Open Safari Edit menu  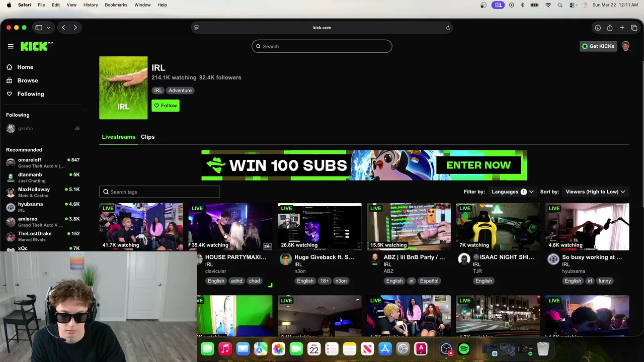(x=56, y=5)
